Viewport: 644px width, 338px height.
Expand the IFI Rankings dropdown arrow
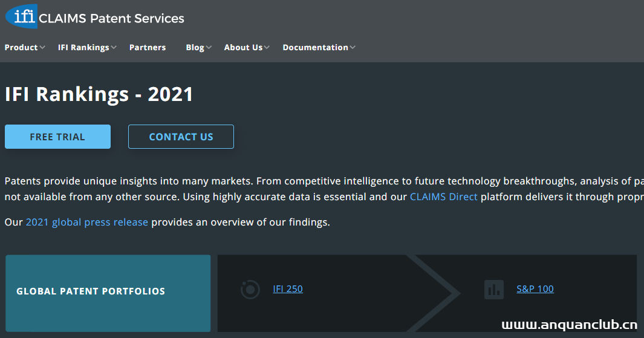[x=114, y=47]
